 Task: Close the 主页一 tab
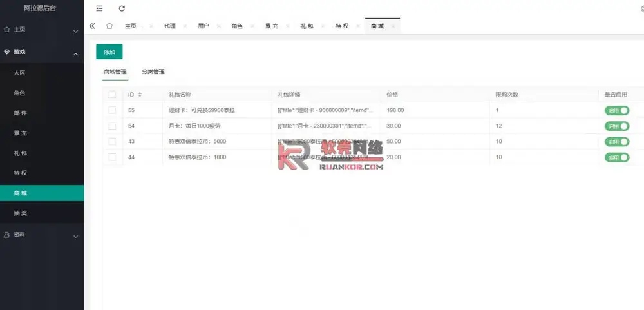tap(151, 26)
